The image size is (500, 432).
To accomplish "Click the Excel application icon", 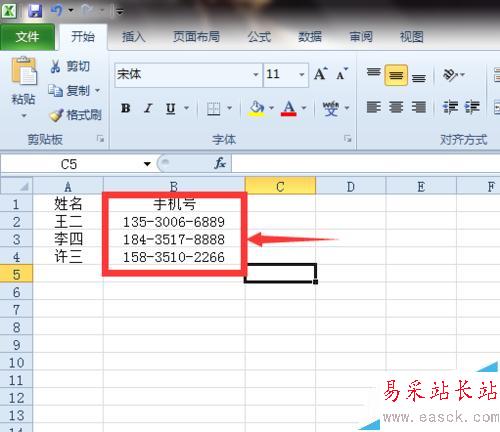I will pos(9,10).
